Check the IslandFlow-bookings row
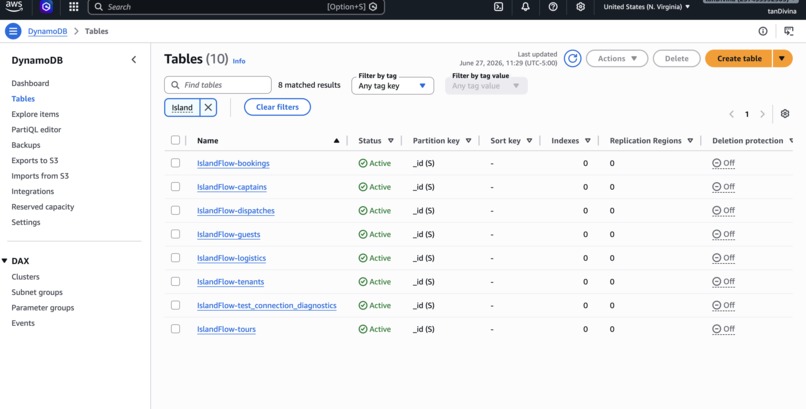 tap(175, 163)
